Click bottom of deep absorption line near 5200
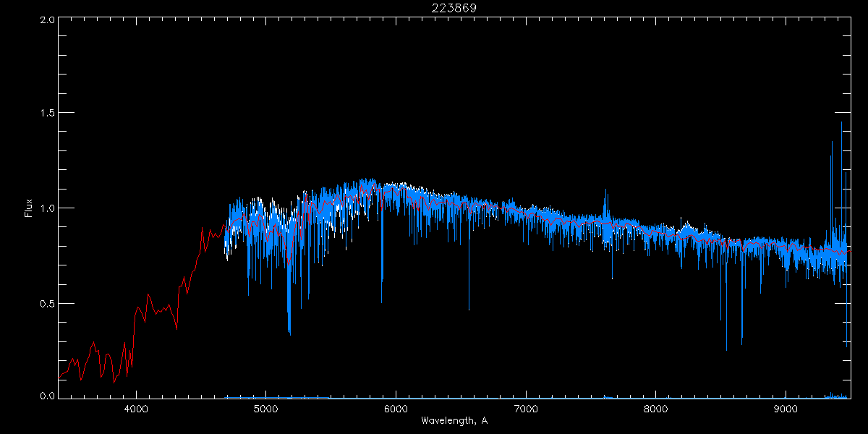The height and width of the screenshot is (434, 868). point(289,333)
